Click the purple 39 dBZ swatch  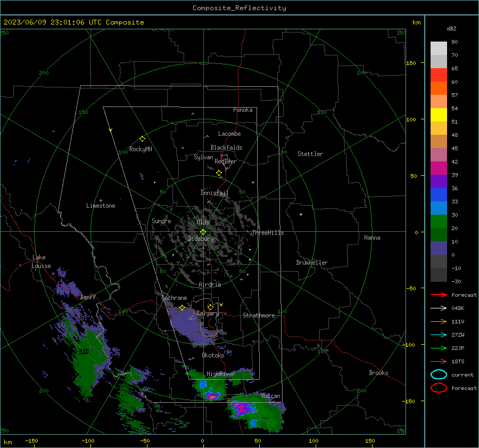(439, 181)
